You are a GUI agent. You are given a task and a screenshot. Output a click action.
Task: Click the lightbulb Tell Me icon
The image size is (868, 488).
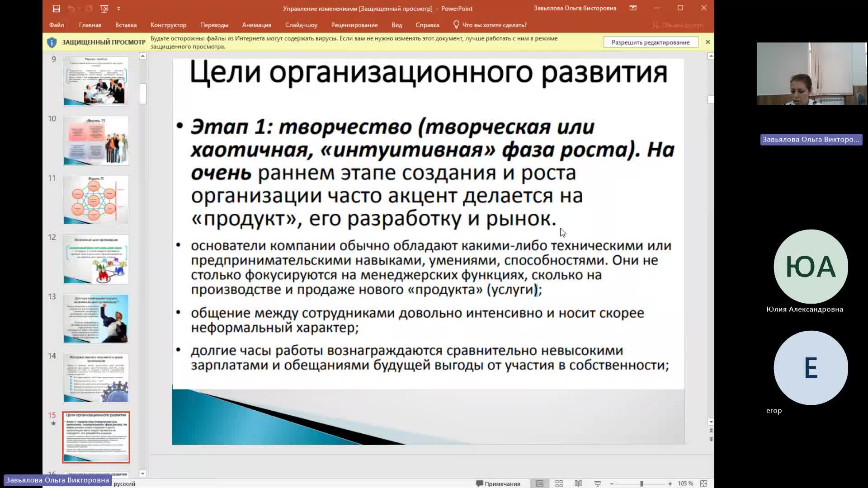point(456,24)
